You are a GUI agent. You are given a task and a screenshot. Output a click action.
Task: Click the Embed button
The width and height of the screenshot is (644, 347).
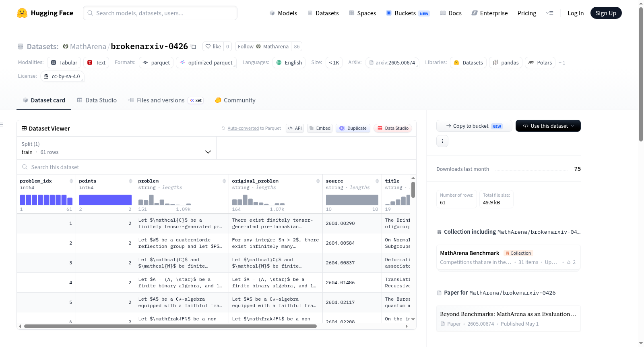pyautogui.click(x=320, y=128)
